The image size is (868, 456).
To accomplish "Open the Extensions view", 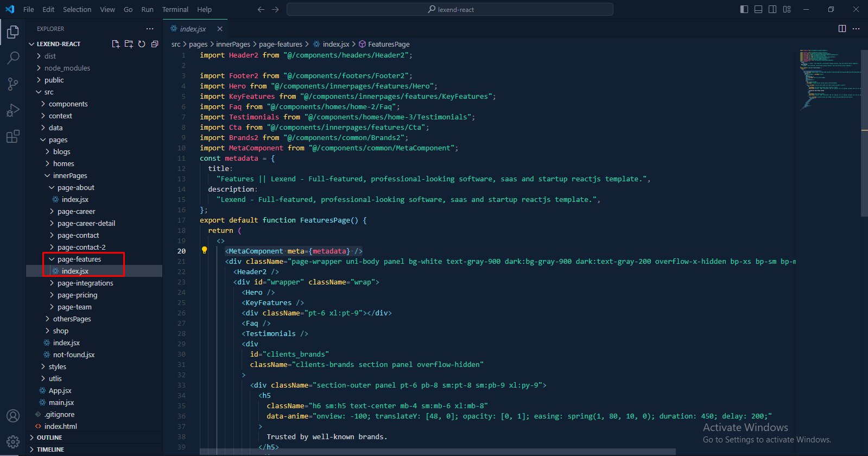I will click(x=13, y=136).
